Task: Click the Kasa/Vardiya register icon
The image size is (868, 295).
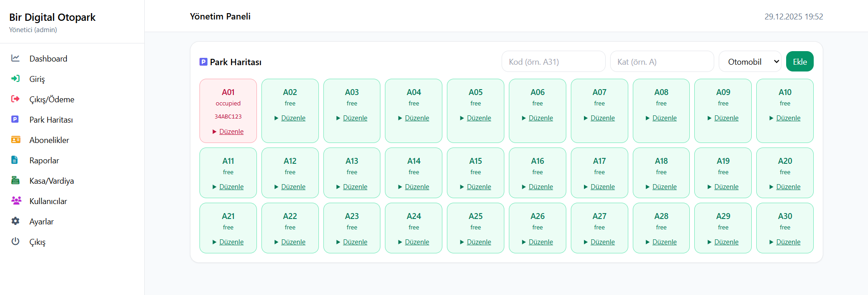Action: [15, 181]
